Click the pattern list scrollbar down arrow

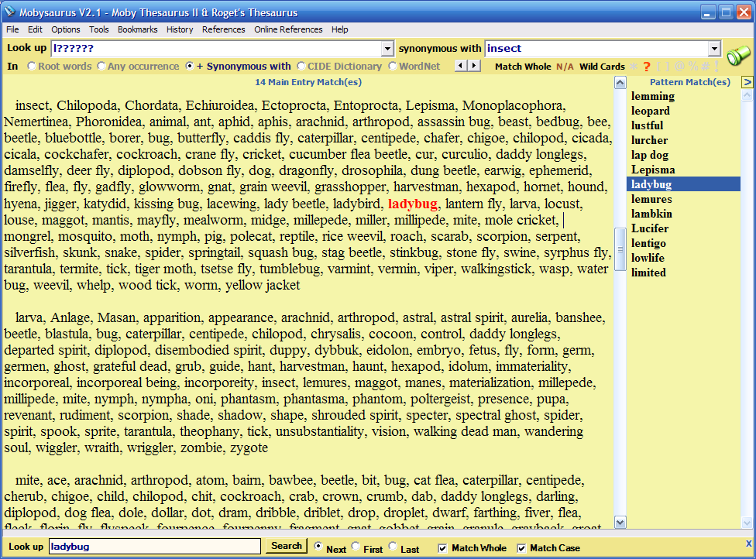(x=747, y=522)
